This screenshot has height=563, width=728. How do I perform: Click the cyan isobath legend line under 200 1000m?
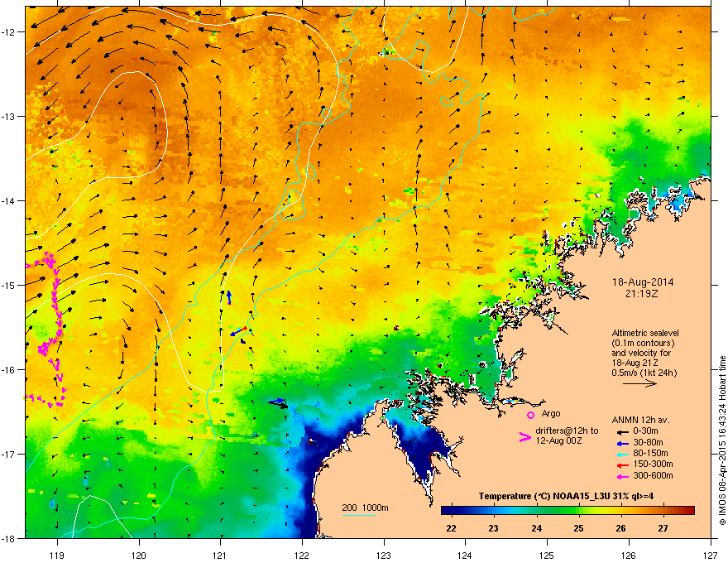click(x=358, y=515)
